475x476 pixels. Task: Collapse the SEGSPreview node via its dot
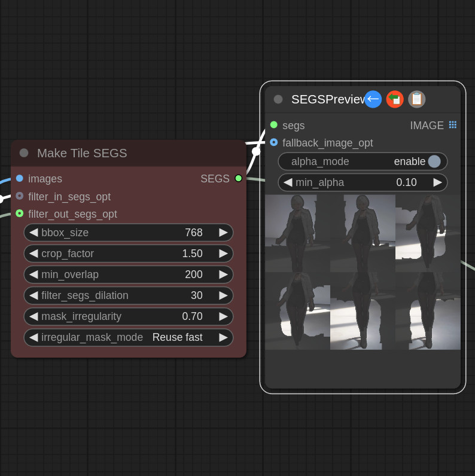coord(278,99)
